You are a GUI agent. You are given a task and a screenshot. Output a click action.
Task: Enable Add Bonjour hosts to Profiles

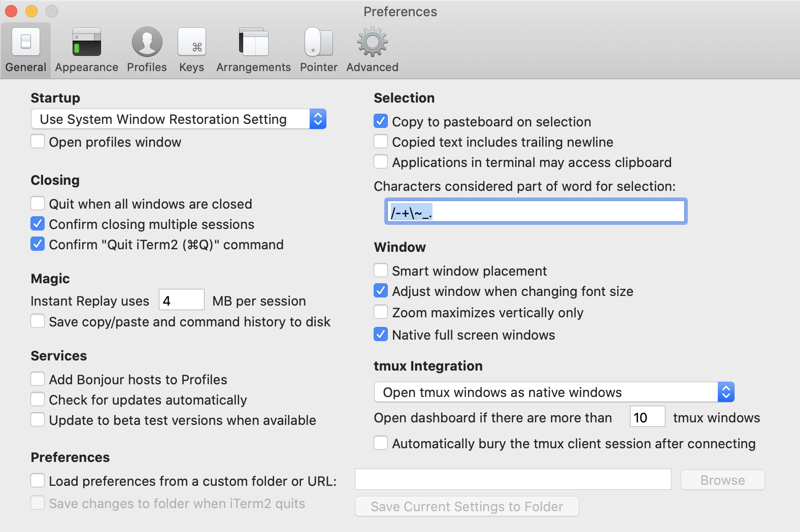[x=38, y=379]
